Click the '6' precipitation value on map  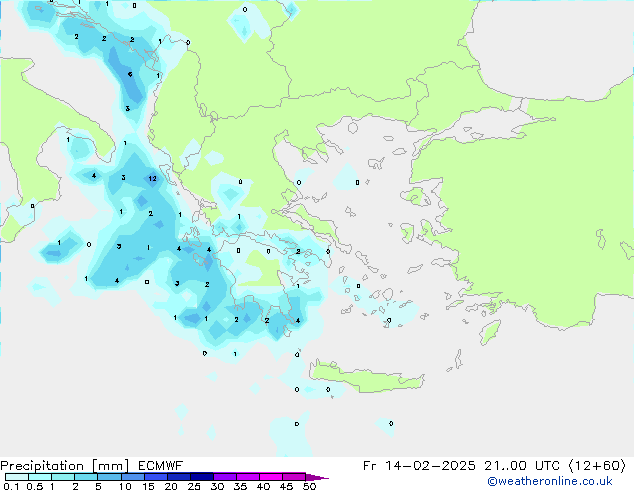(x=130, y=74)
